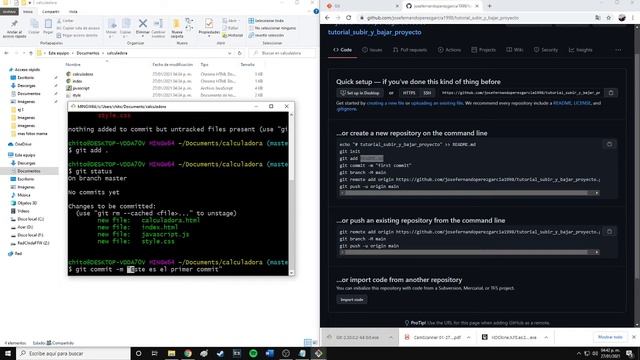Screen dimensions: 640x360
Task: Switch to the Projects tab on GitHub
Action: (x=483, y=50)
